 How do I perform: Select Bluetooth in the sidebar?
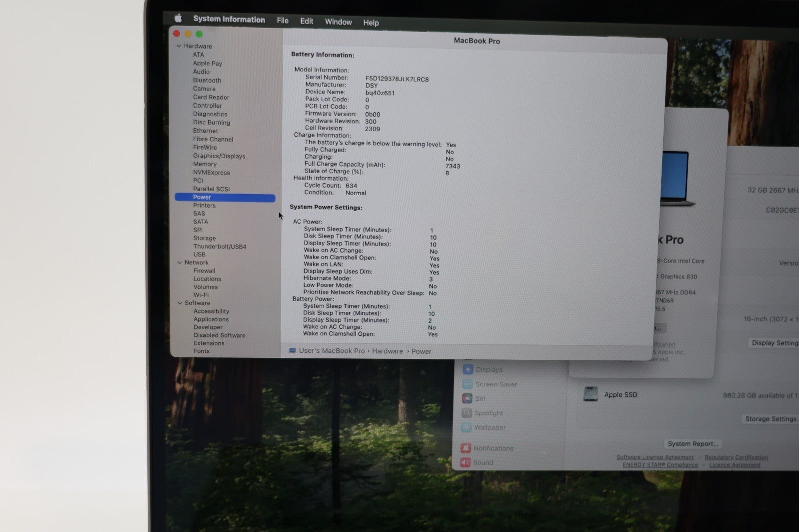[207, 80]
